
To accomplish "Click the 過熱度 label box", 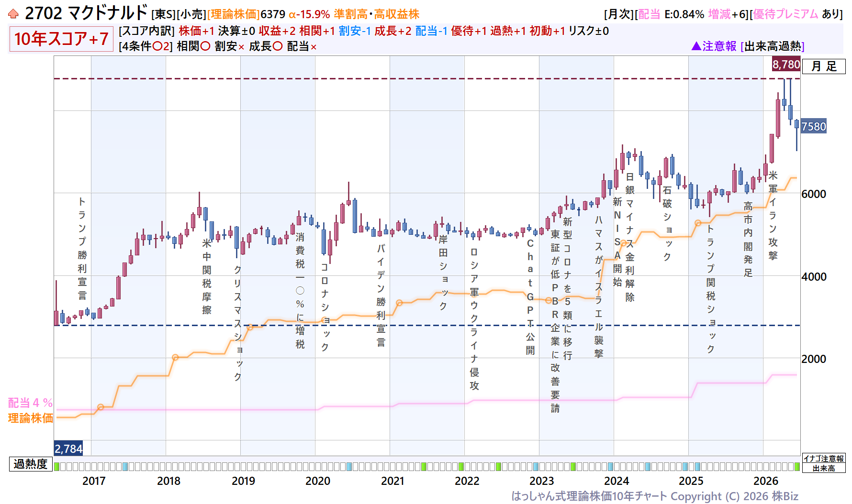I will 31,464.
